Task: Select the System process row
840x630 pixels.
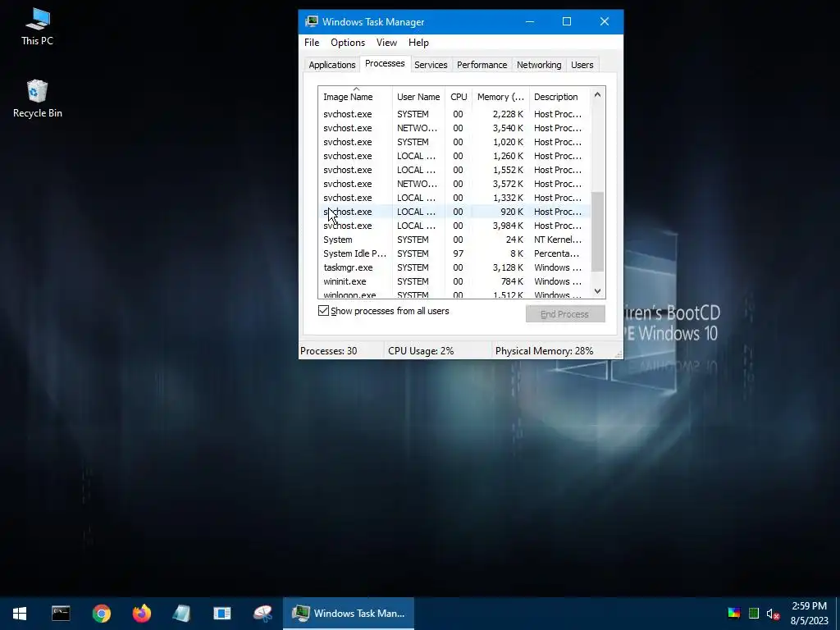Action: [x=454, y=240]
